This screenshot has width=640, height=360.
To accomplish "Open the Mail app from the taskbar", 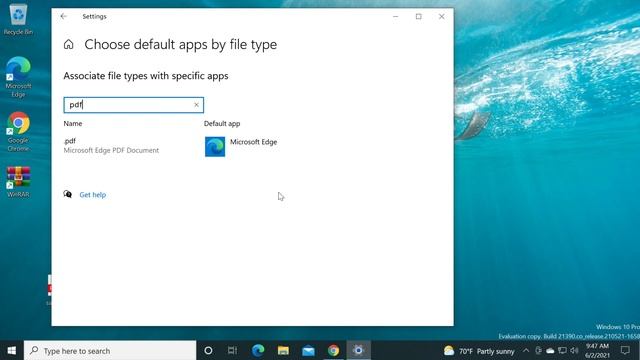I will [x=308, y=351].
